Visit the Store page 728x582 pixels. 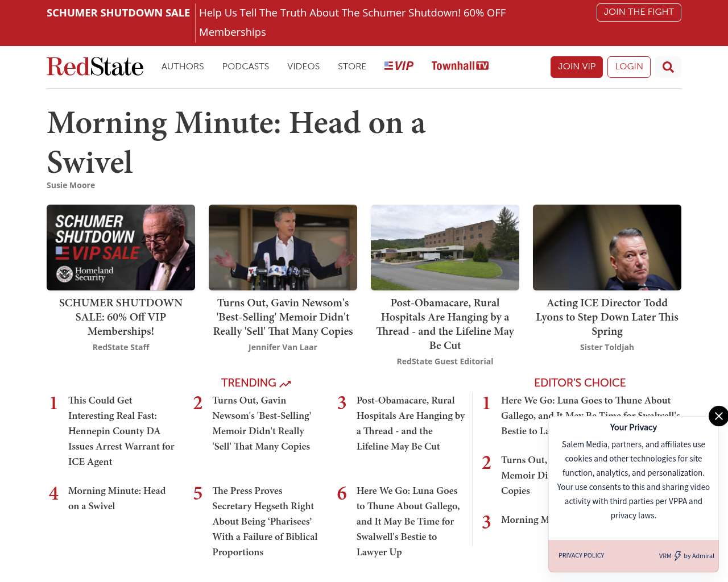[x=351, y=66]
